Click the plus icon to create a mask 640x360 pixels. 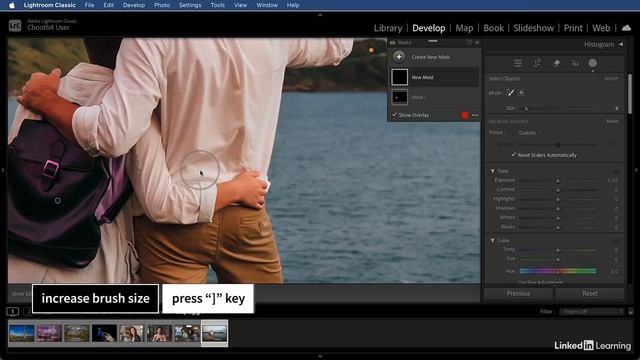(399, 57)
